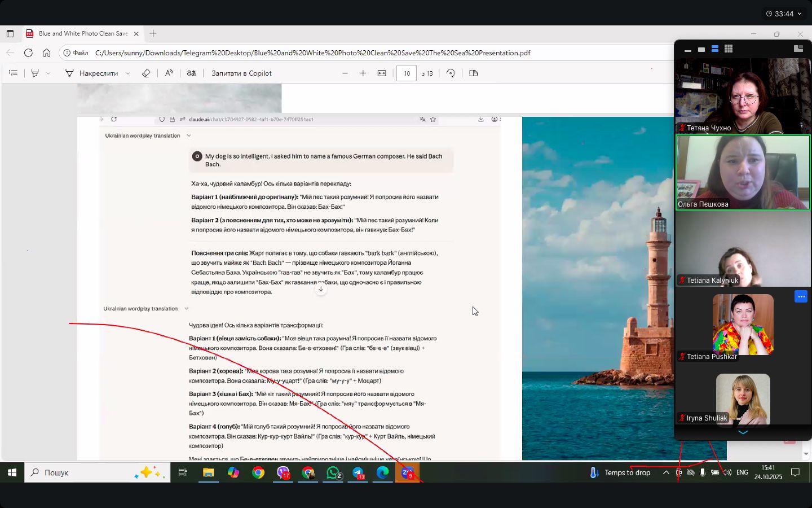Screen dimensions: 812x508
Task: Expand the highlighter options dropdown arrow
Action: click(48, 73)
